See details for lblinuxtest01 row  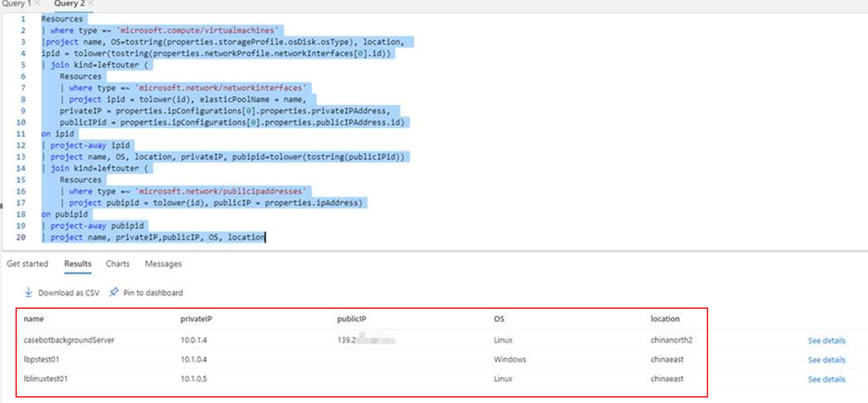(x=826, y=379)
